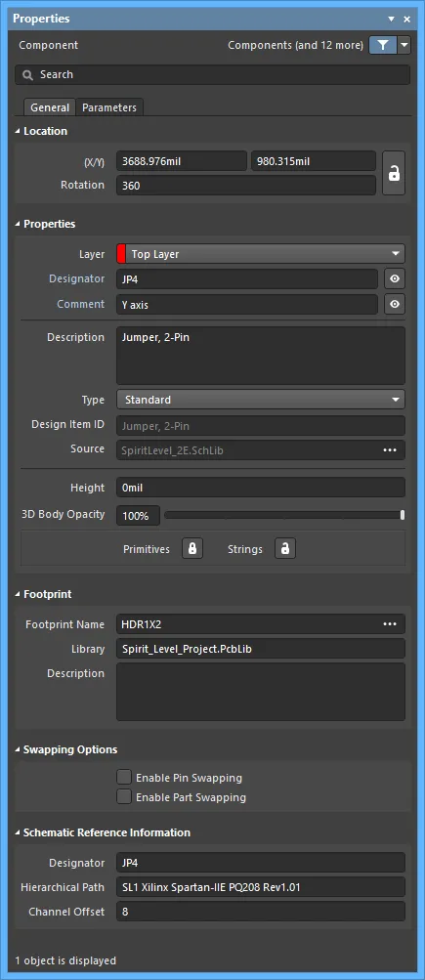Switch to the Parameters tab

pyautogui.click(x=109, y=107)
